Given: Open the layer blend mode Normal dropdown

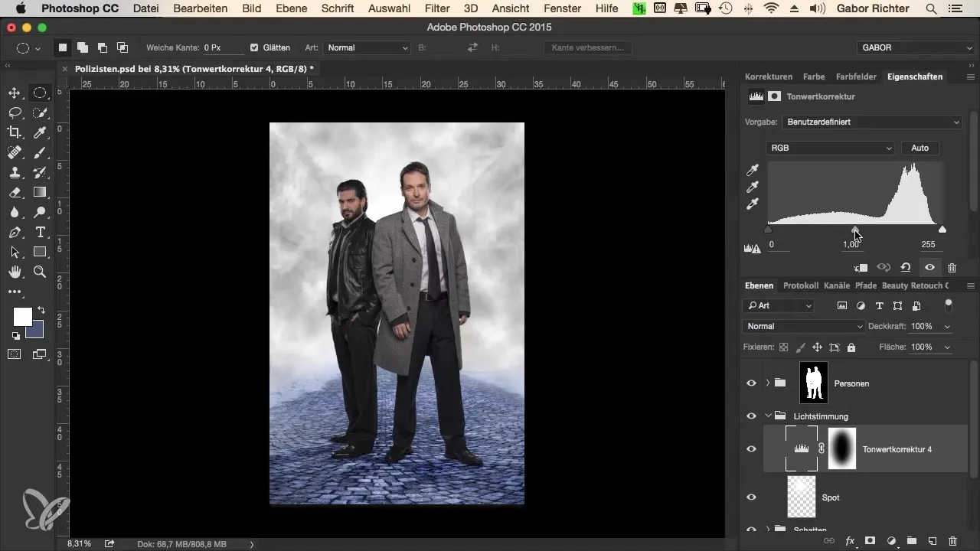Looking at the screenshot, I should (x=804, y=326).
